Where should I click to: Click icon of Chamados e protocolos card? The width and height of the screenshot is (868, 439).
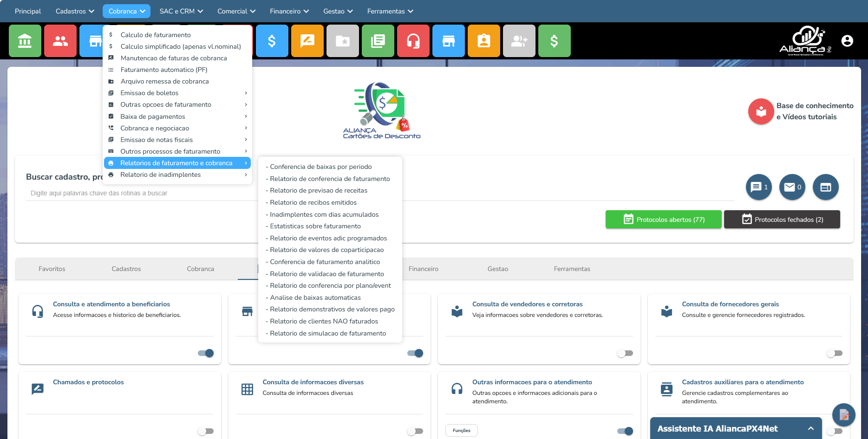(x=38, y=389)
